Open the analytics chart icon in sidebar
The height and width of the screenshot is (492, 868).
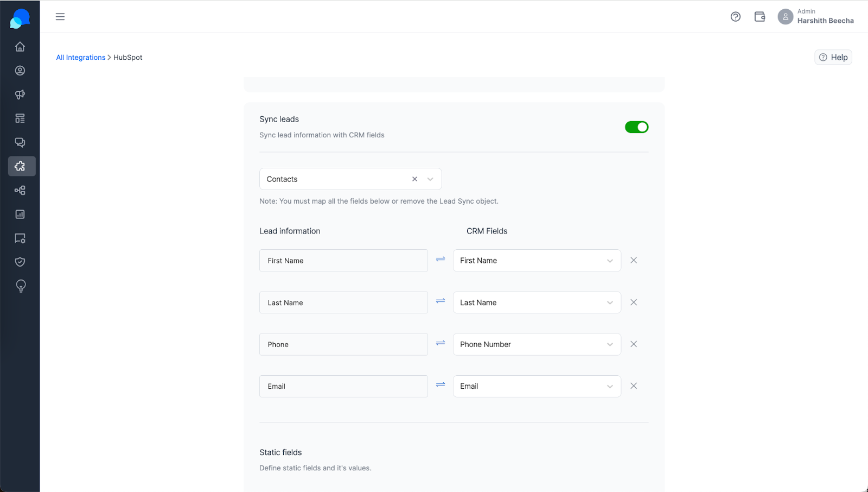pos(20,214)
